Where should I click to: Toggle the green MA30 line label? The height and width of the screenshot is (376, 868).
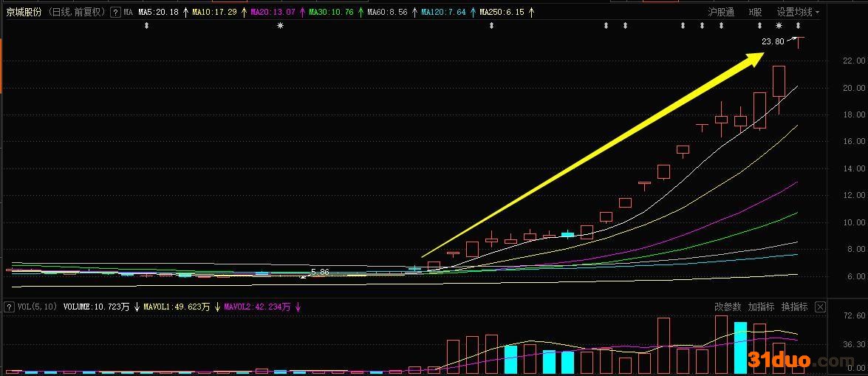point(331,13)
